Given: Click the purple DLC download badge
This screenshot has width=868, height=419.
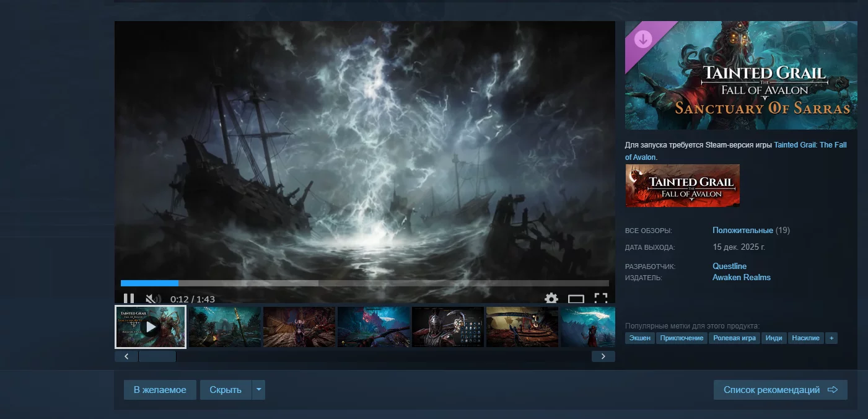Looking at the screenshot, I should pyautogui.click(x=643, y=40).
